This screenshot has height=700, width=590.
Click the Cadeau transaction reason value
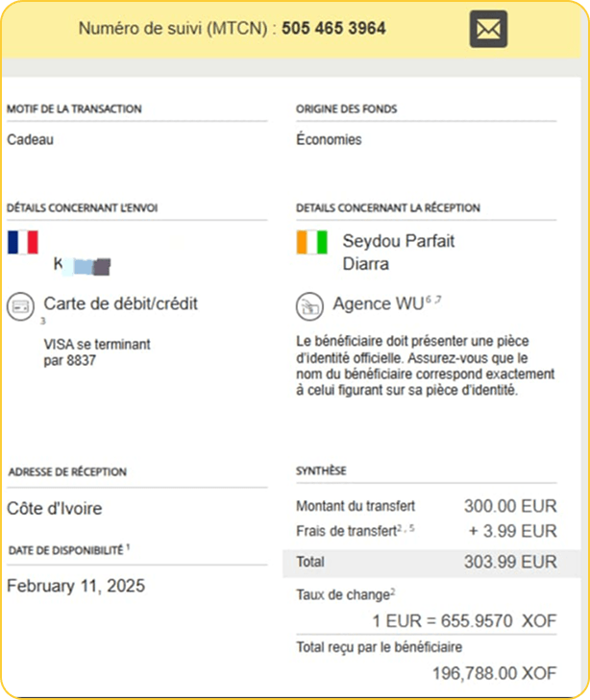pos(31,139)
